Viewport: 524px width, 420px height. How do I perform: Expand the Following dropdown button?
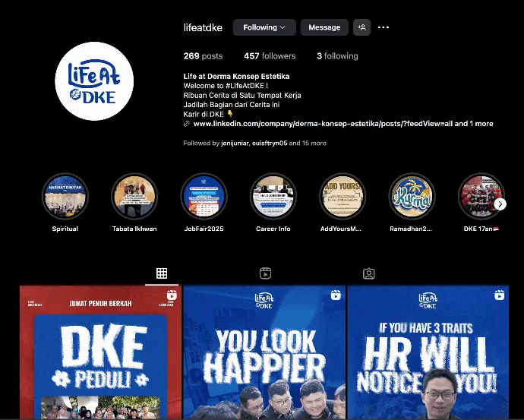point(264,27)
